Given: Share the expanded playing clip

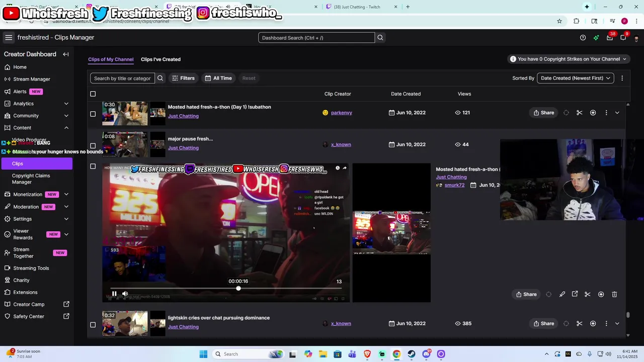Looking at the screenshot, I should 526,294.
